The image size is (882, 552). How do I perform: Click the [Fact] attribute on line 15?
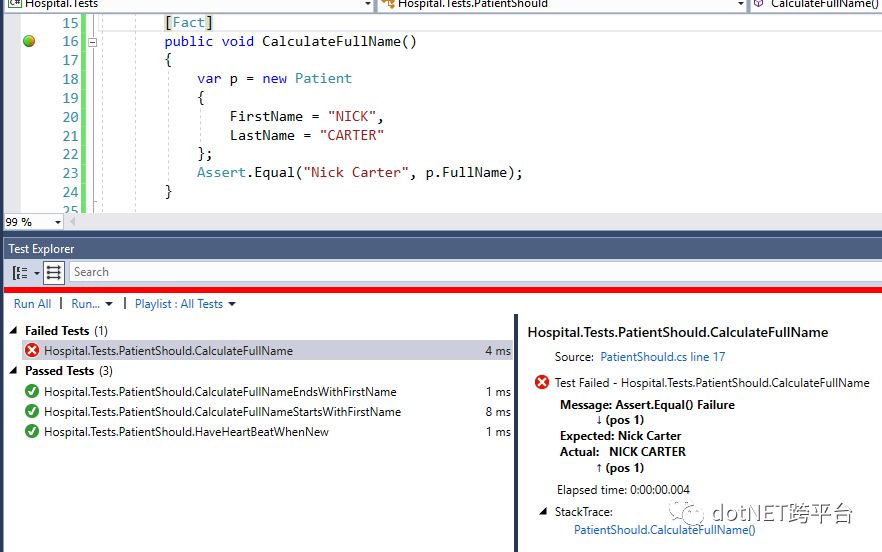188,23
